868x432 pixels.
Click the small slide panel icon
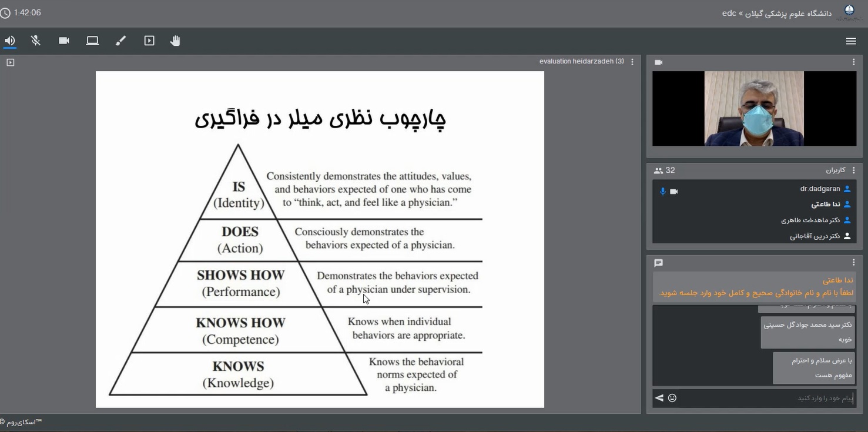[x=10, y=62]
